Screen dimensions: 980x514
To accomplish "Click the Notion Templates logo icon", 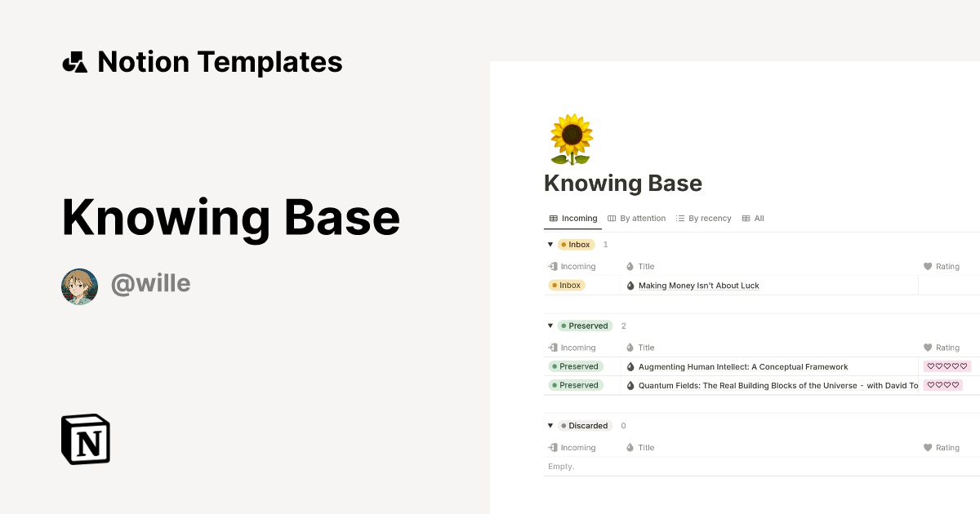I will 74,61.
